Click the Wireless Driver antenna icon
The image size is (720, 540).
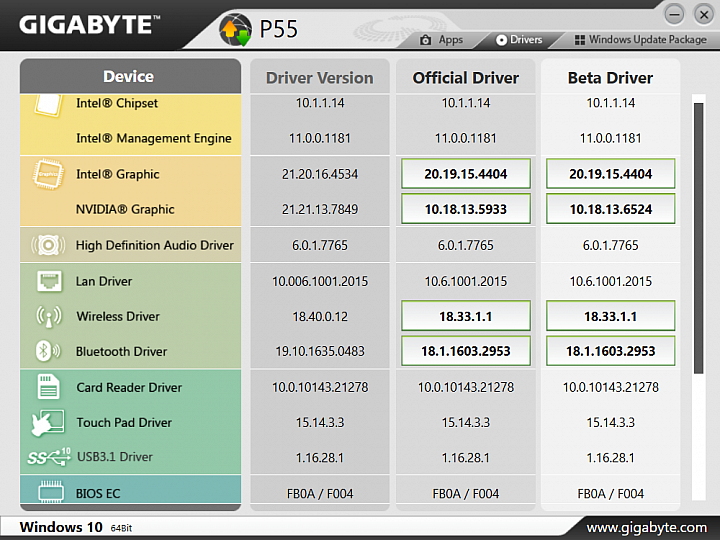coord(48,316)
